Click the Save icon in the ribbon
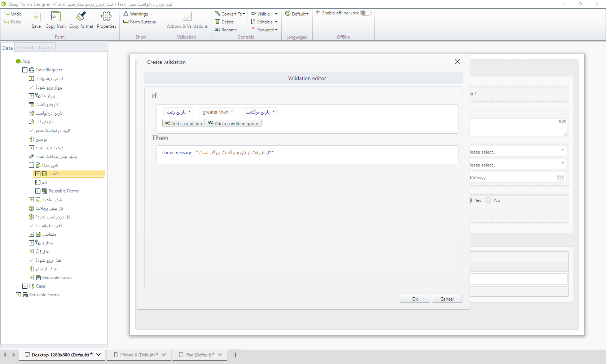This screenshot has width=606, height=364. [x=36, y=17]
